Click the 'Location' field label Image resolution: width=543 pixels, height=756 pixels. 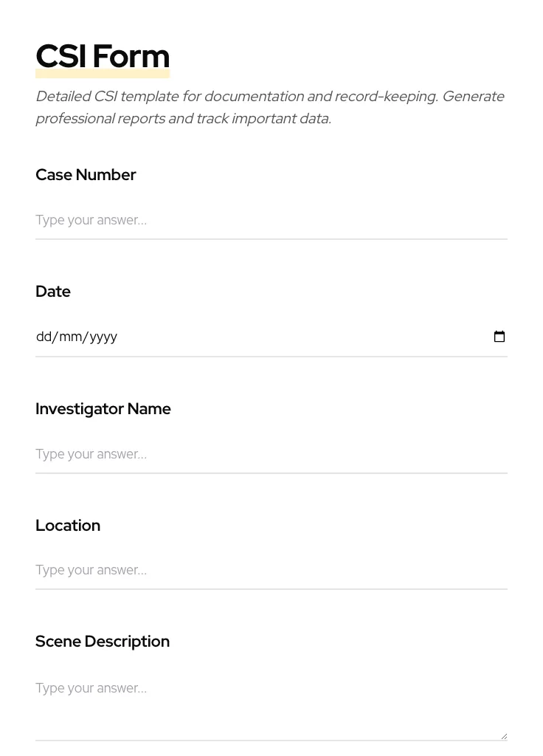(68, 526)
